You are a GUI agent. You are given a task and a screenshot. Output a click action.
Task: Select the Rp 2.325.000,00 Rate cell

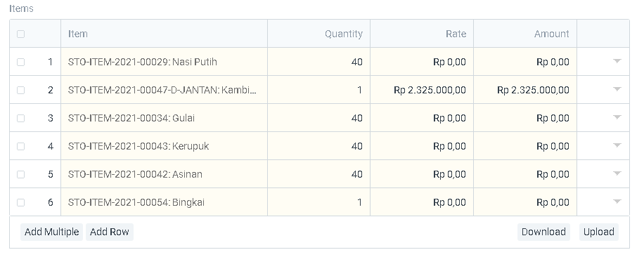(x=422, y=90)
